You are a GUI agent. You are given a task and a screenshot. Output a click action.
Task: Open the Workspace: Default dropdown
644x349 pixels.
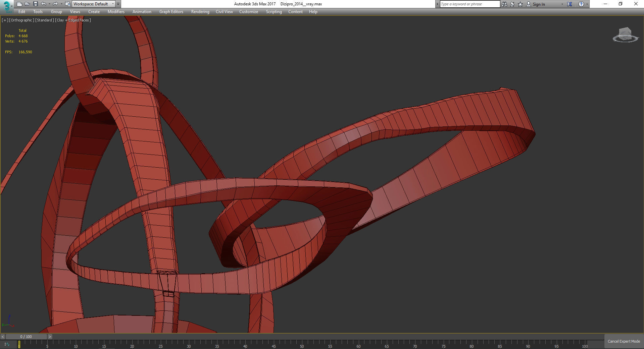click(x=93, y=4)
